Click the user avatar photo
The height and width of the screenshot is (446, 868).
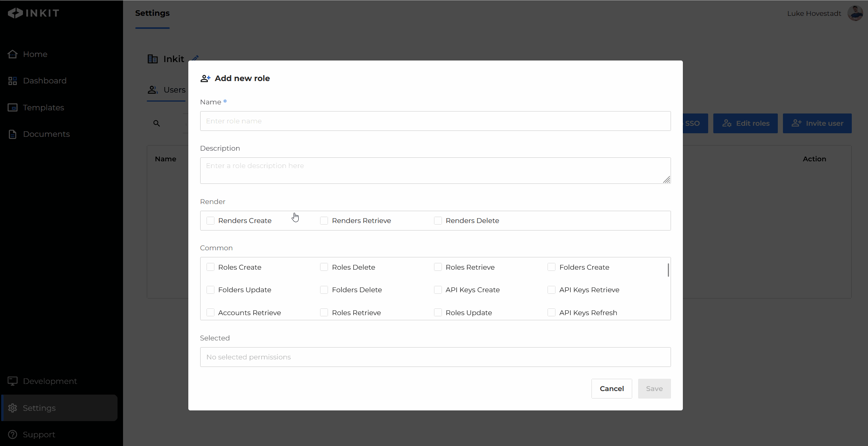tap(855, 13)
